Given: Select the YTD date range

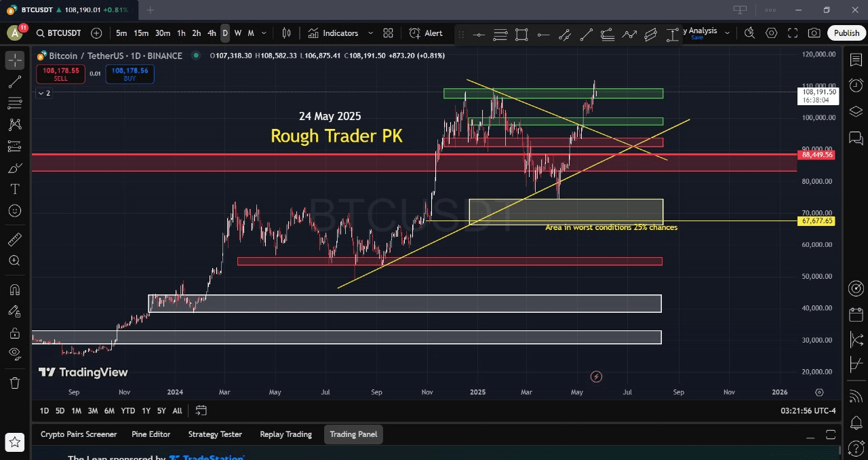Looking at the screenshot, I should coord(127,410).
